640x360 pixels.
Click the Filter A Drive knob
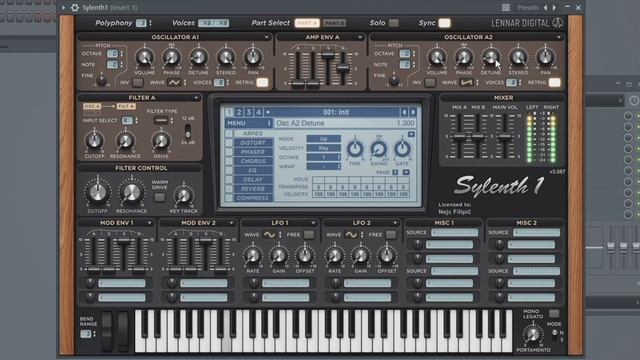[x=161, y=141]
